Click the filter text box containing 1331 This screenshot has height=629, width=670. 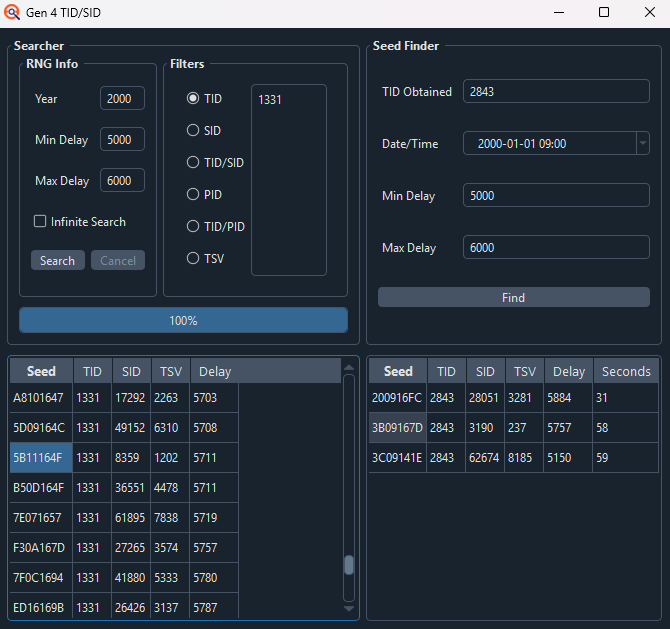coord(289,179)
